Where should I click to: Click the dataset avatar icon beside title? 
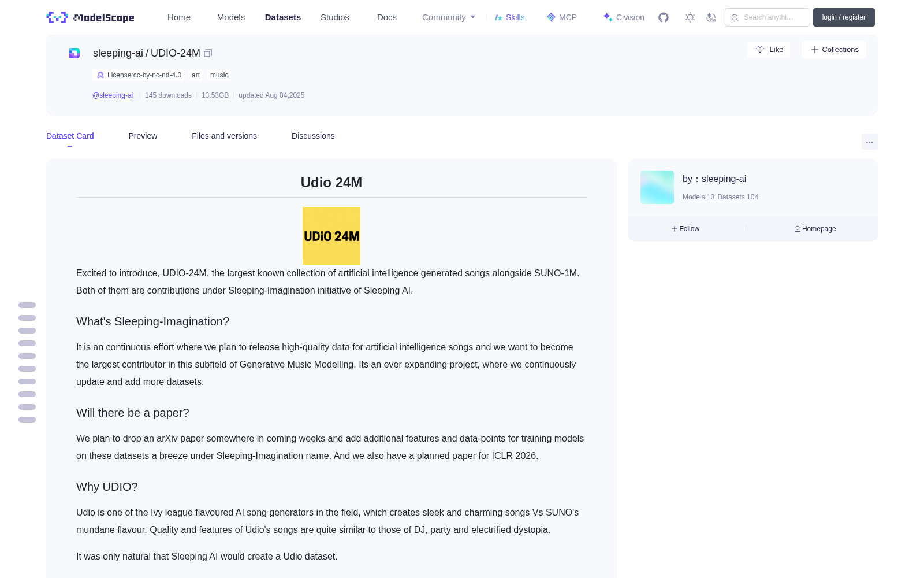(74, 53)
